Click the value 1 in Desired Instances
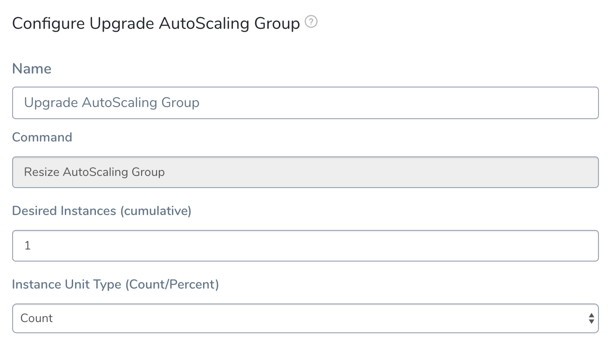 click(x=27, y=246)
